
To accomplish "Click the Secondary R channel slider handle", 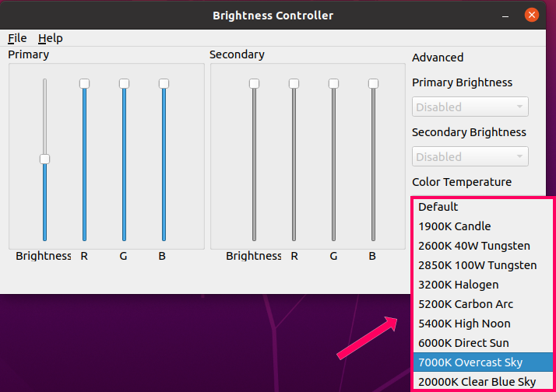I will click(x=294, y=83).
